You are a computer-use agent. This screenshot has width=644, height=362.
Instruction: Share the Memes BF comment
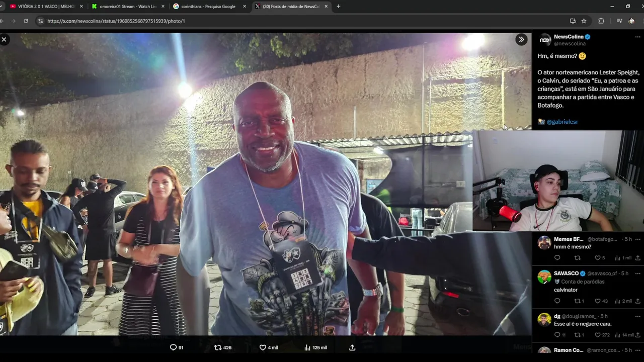coord(637,258)
